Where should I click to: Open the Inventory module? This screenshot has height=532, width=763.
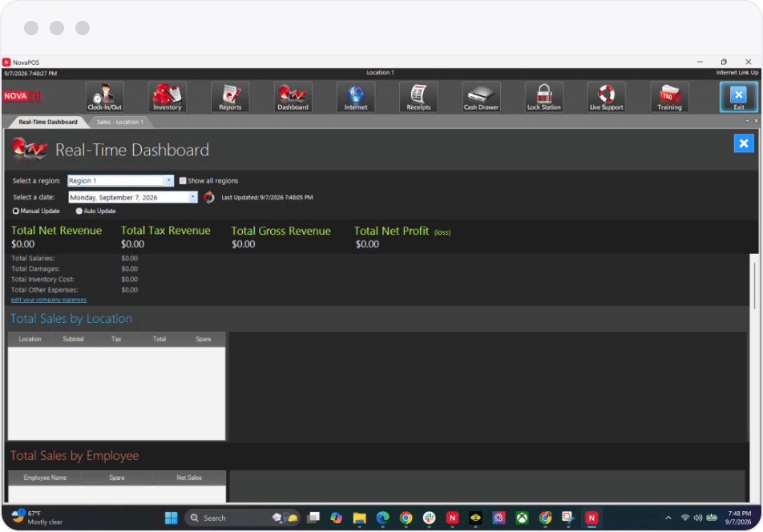(168, 97)
